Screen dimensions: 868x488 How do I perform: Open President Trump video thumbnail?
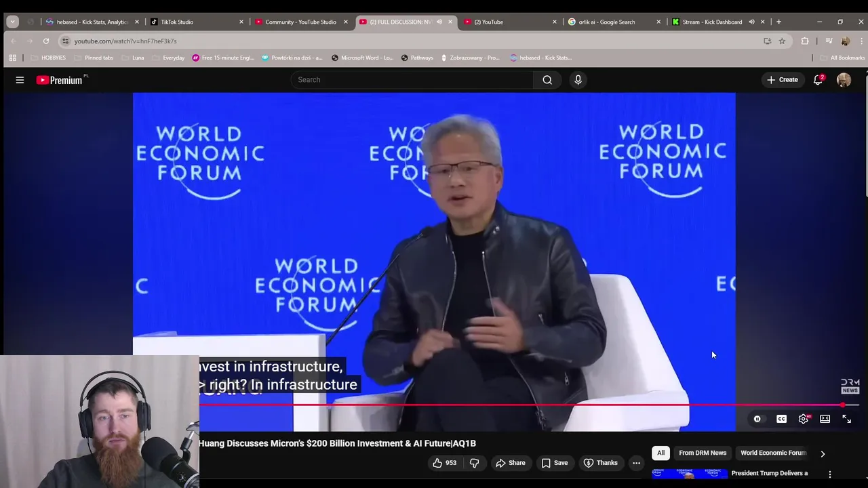(x=690, y=474)
